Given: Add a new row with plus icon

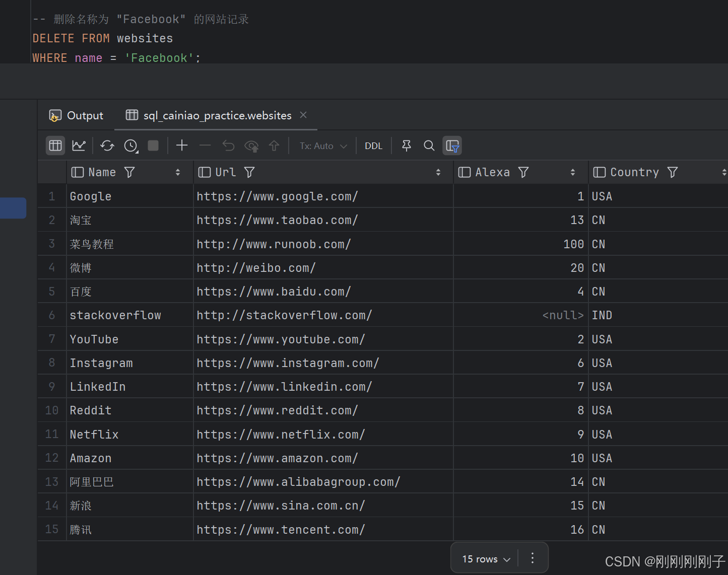Looking at the screenshot, I should point(181,146).
